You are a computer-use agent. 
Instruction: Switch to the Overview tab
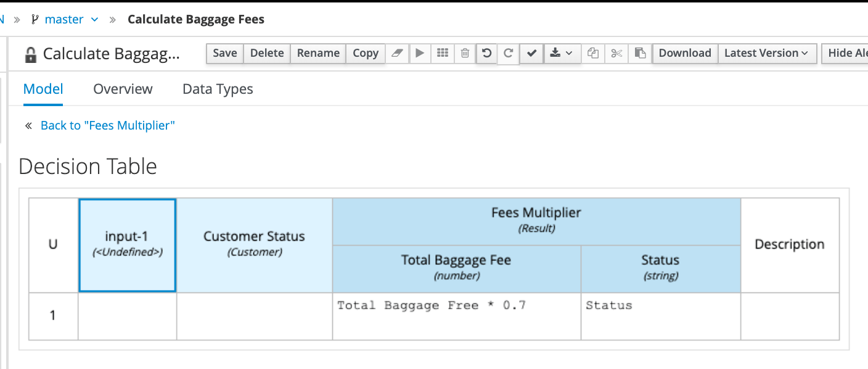122,89
